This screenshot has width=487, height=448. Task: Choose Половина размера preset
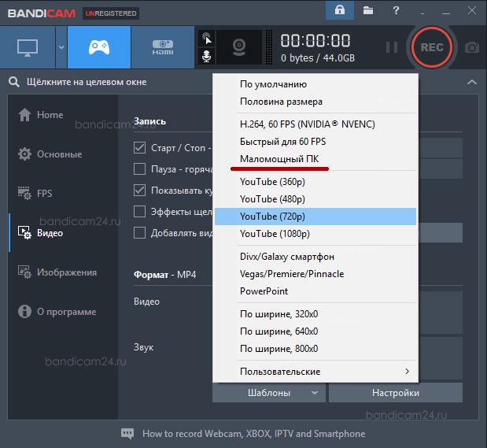point(315,102)
